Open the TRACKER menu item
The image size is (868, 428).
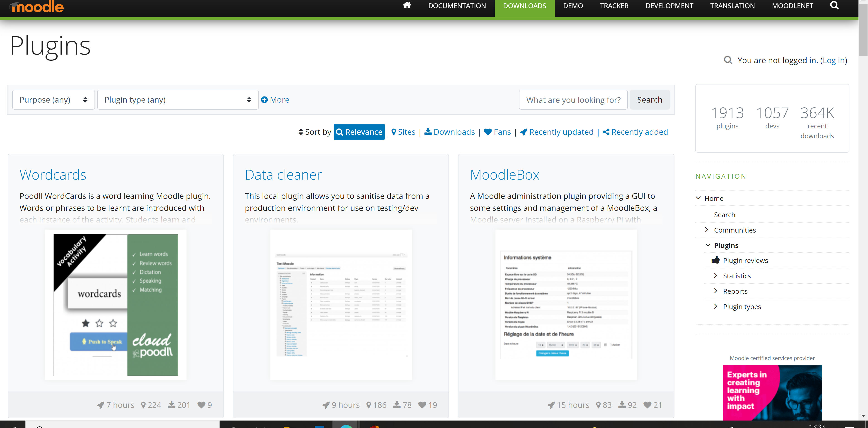point(614,6)
